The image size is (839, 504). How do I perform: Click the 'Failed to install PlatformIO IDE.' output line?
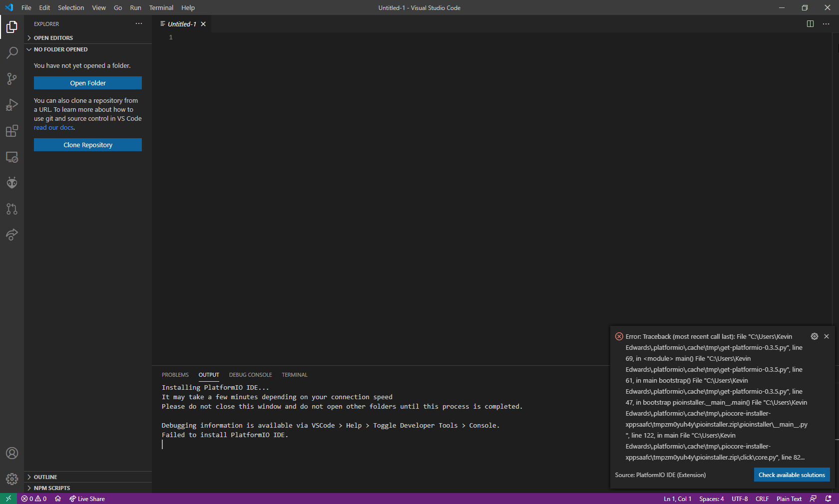[x=225, y=435]
